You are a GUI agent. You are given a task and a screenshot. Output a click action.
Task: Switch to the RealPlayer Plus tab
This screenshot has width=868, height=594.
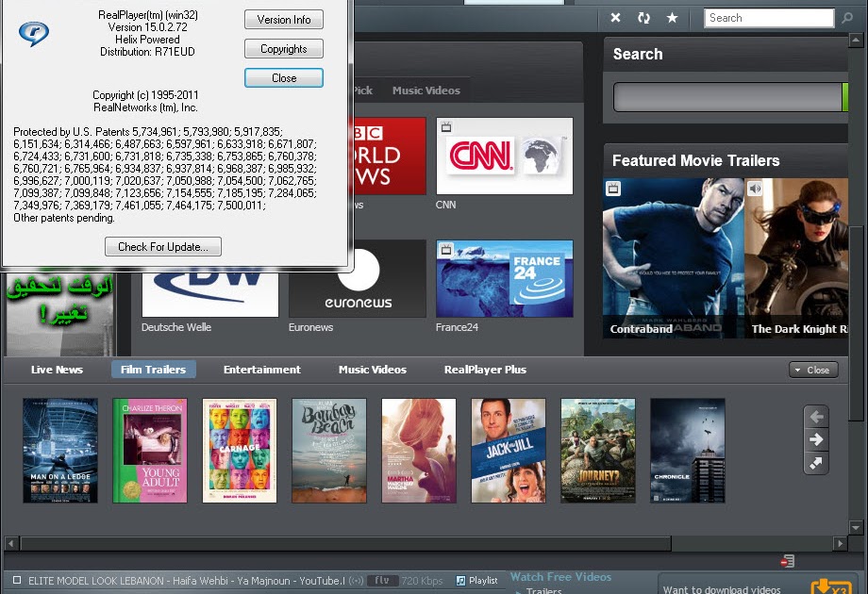point(485,370)
